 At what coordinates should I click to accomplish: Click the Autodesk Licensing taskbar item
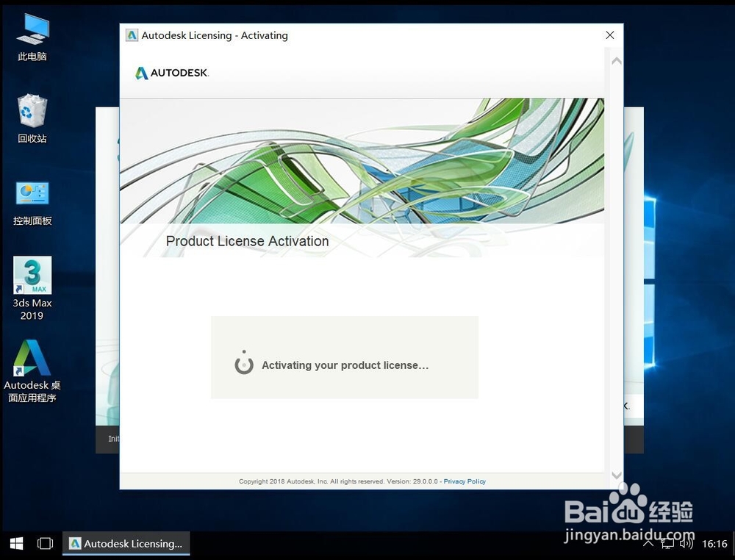click(126, 544)
